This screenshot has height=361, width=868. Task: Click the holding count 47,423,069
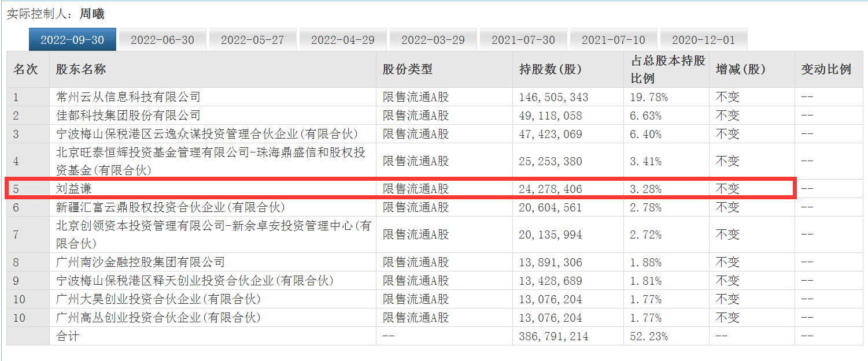click(x=551, y=134)
